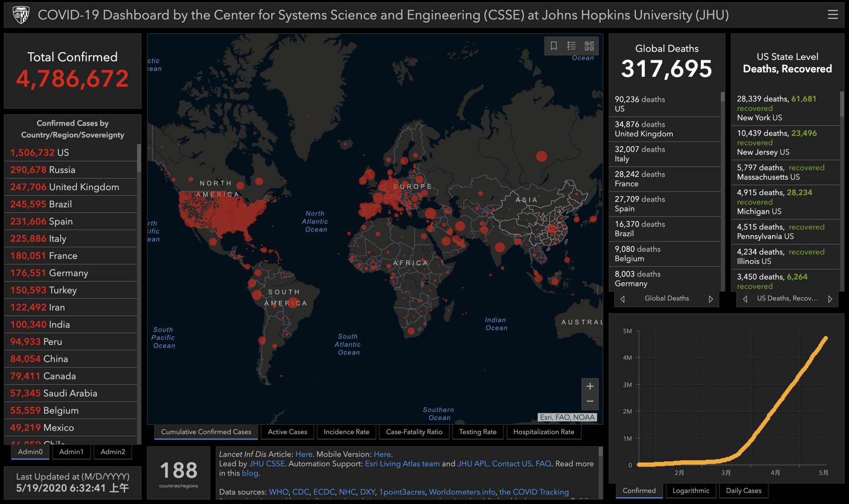Switch chart to Daily Cases view
849x504 pixels.
point(743,491)
